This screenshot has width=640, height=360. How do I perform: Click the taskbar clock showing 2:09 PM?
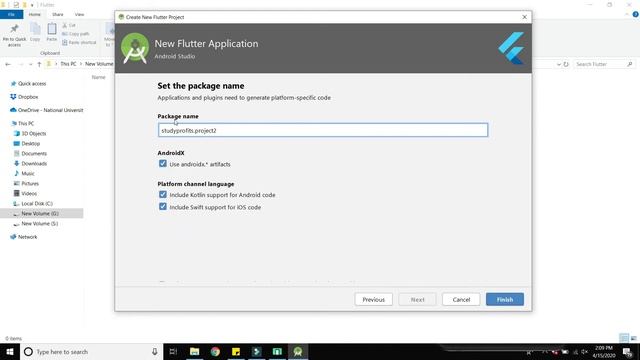point(604,351)
